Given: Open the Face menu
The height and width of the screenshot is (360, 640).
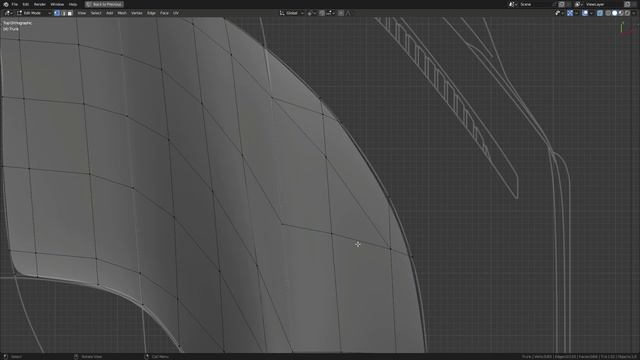Looking at the screenshot, I should pyautogui.click(x=164, y=13).
